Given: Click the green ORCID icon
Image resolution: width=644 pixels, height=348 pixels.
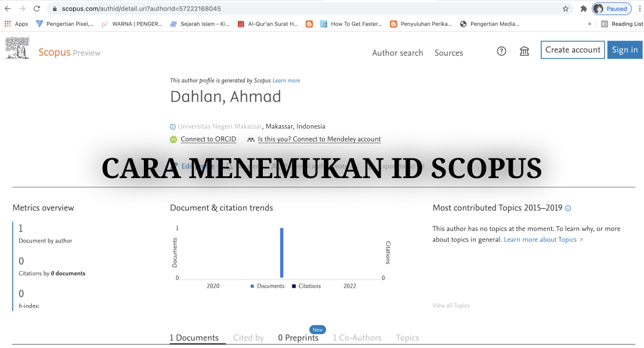Looking at the screenshot, I should pos(173,140).
